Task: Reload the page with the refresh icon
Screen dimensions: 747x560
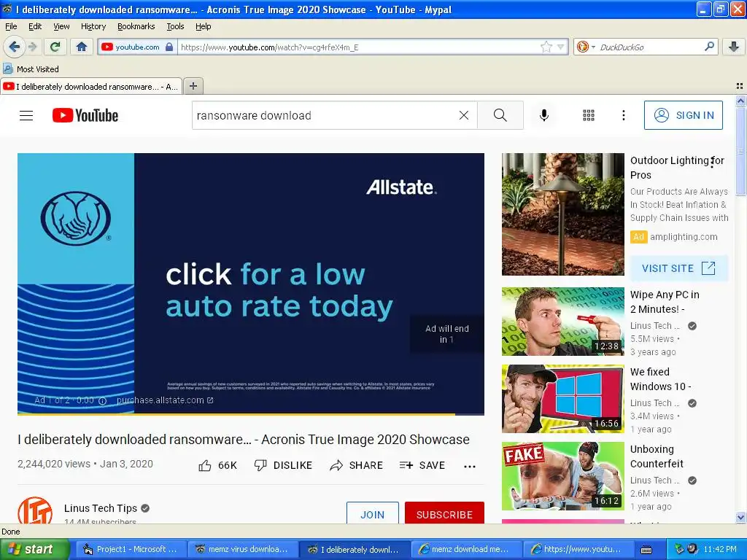Action: (55, 47)
